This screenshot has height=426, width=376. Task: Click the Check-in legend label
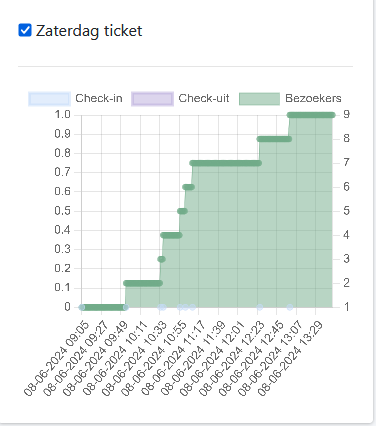click(99, 98)
